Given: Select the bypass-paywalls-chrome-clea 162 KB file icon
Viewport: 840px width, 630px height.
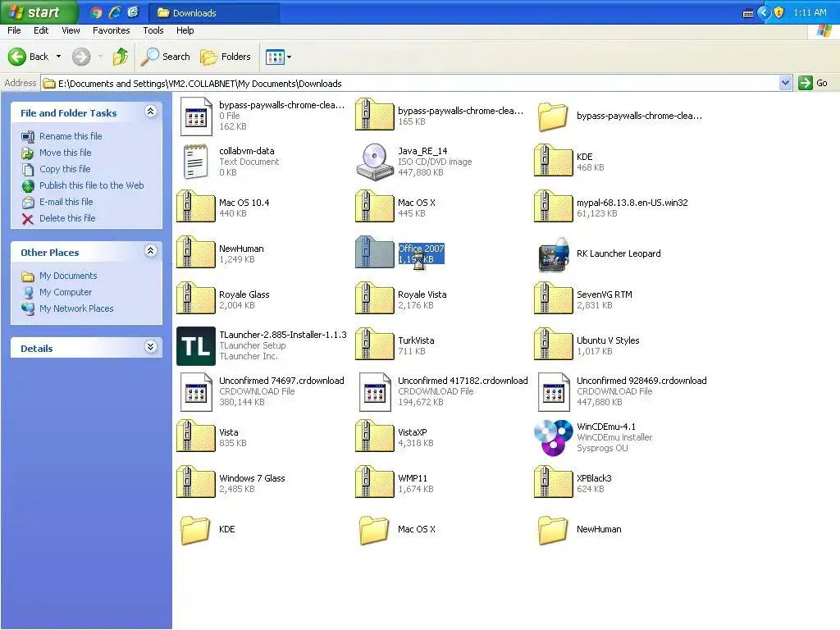Looking at the screenshot, I should [195, 116].
